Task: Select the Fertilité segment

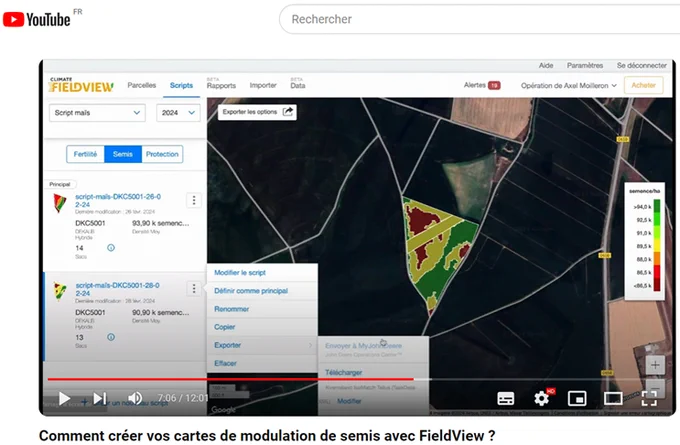Action: coord(85,154)
